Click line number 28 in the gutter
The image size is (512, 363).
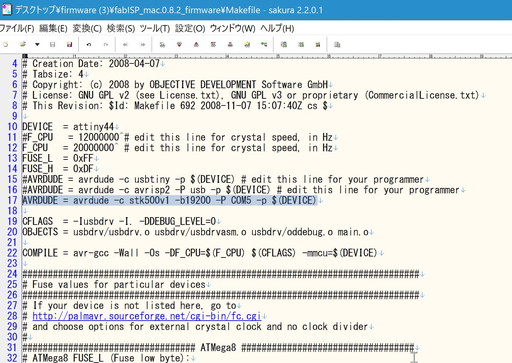click(12, 316)
